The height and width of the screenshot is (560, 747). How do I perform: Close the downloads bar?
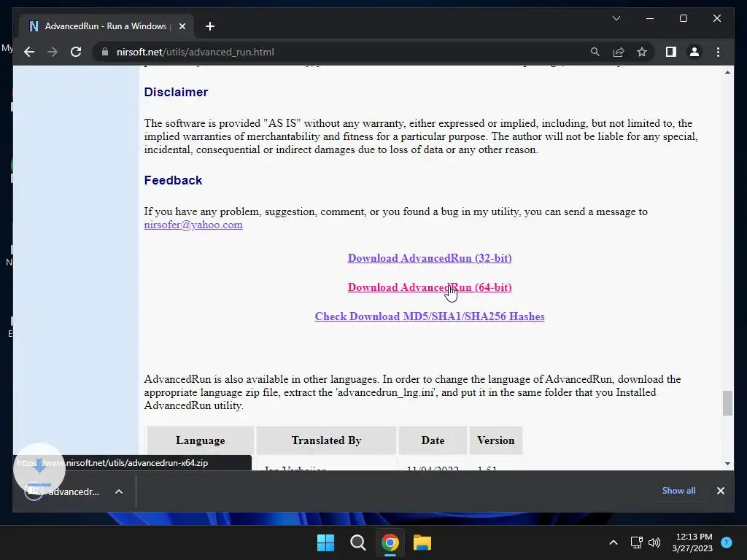pos(720,491)
